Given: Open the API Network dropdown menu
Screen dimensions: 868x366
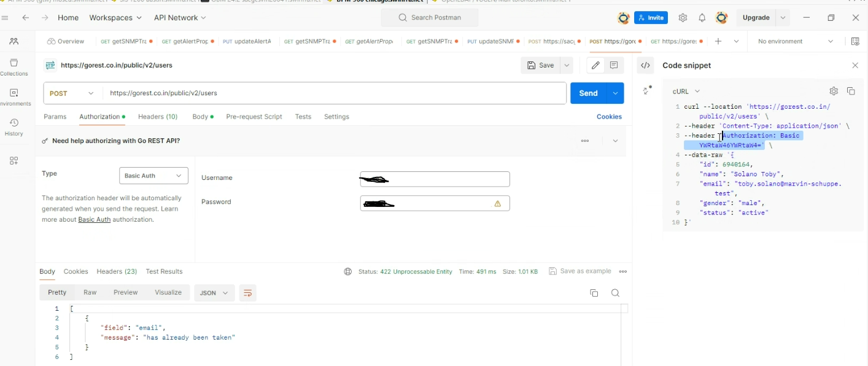Looking at the screenshot, I should point(180,18).
